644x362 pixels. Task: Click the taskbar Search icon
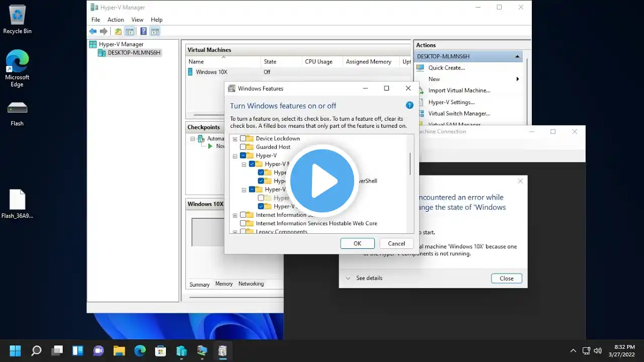click(36, 350)
